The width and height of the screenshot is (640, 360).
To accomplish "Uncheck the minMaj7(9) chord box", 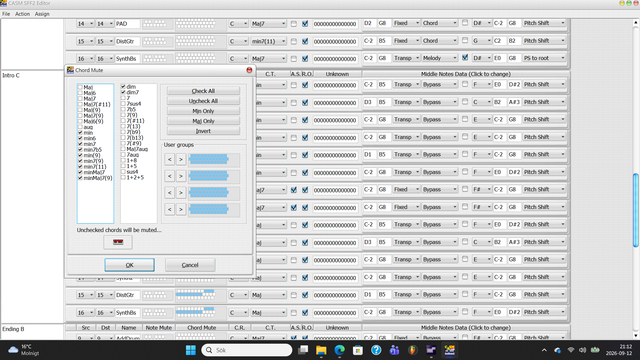I will (80, 178).
